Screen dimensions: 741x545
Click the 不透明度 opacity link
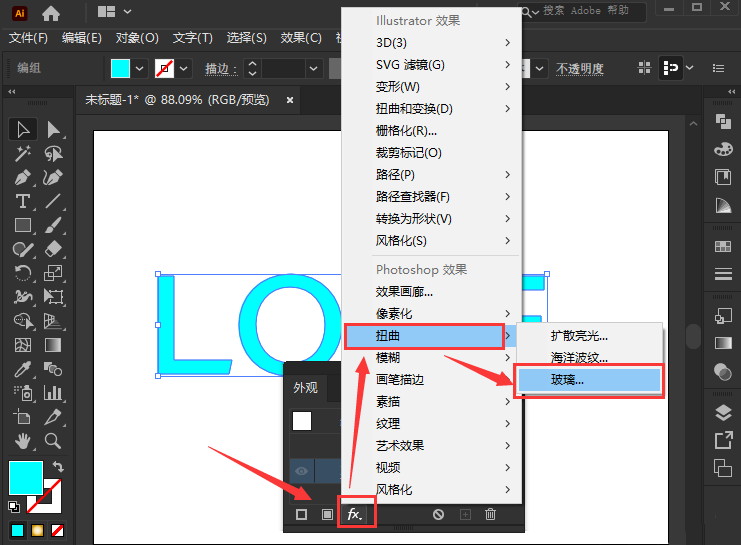pos(580,69)
